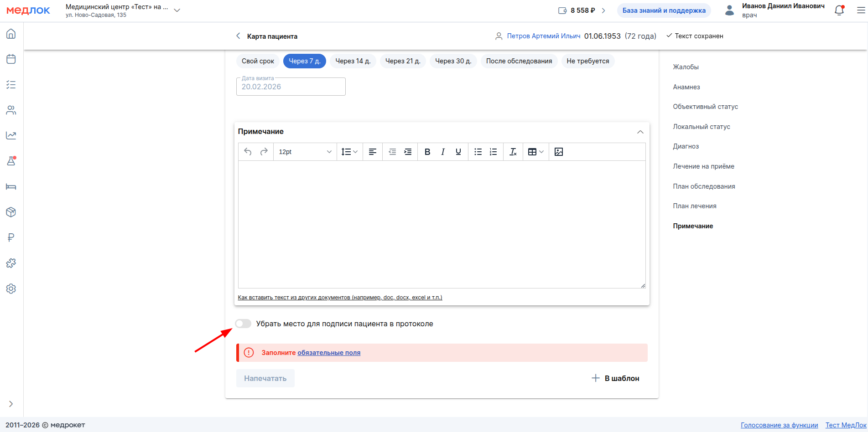Image resolution: width=868 pixels, height=432 pixels.
Task: Click 'База знаний и поддержка' button
Action: 664,10
